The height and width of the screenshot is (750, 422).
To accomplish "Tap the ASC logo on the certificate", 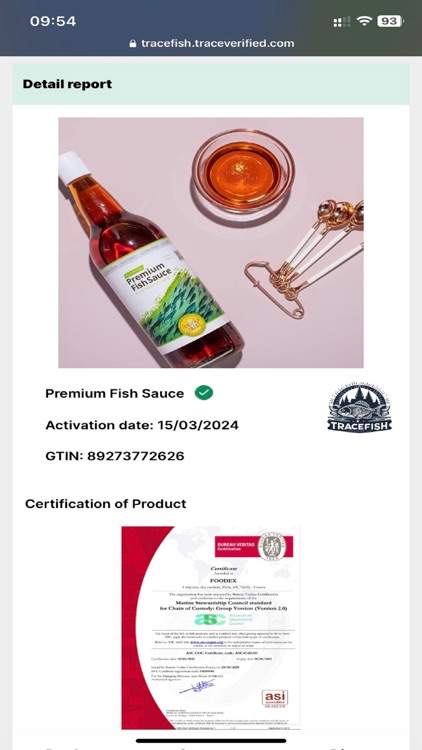I will (x=210, y=620).
